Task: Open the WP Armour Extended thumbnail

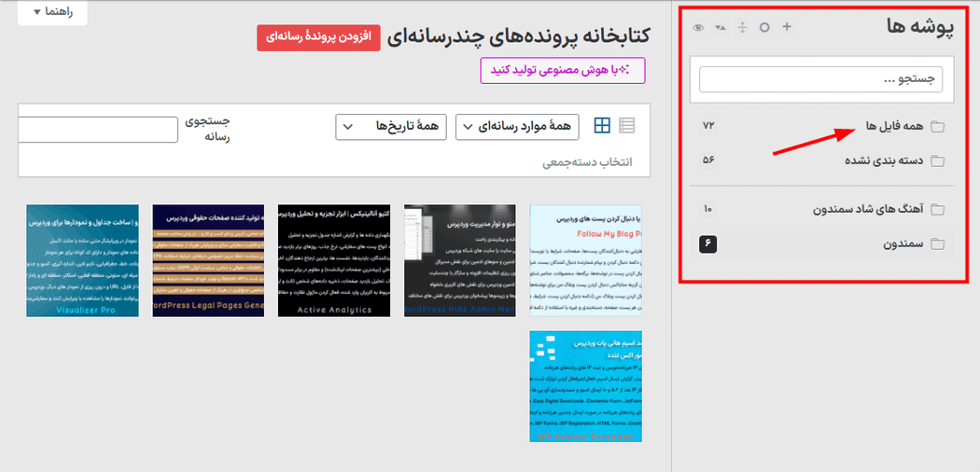Action: click(585, 386)
